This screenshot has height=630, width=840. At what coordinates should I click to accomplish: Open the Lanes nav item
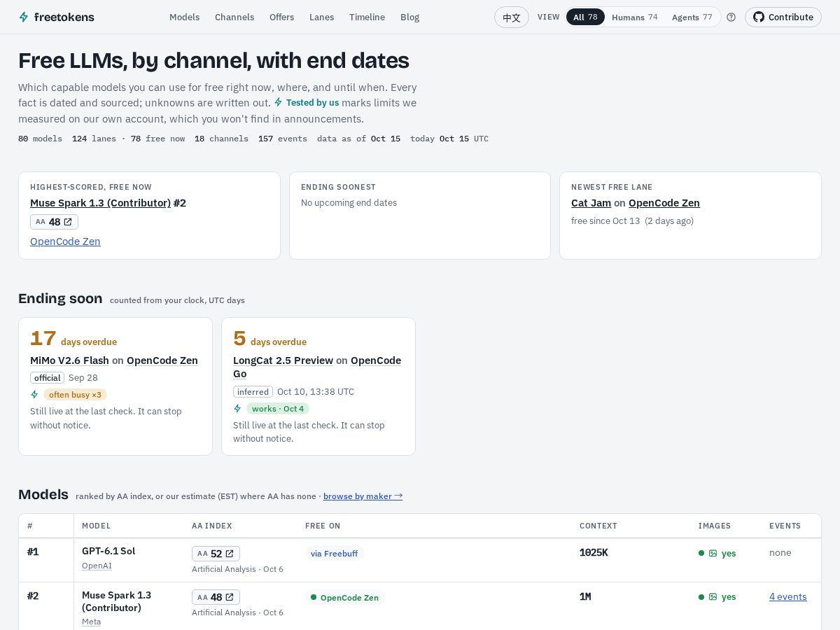[x=321, y=17]
